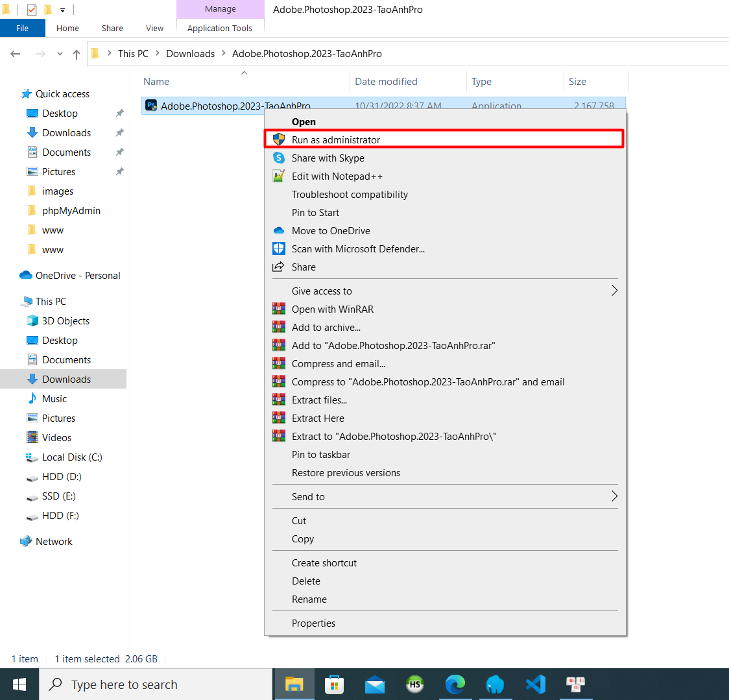The width and height of the screenshot is (729, 700).
Task: Sort by Date modified column header
Action: (408, 81)
